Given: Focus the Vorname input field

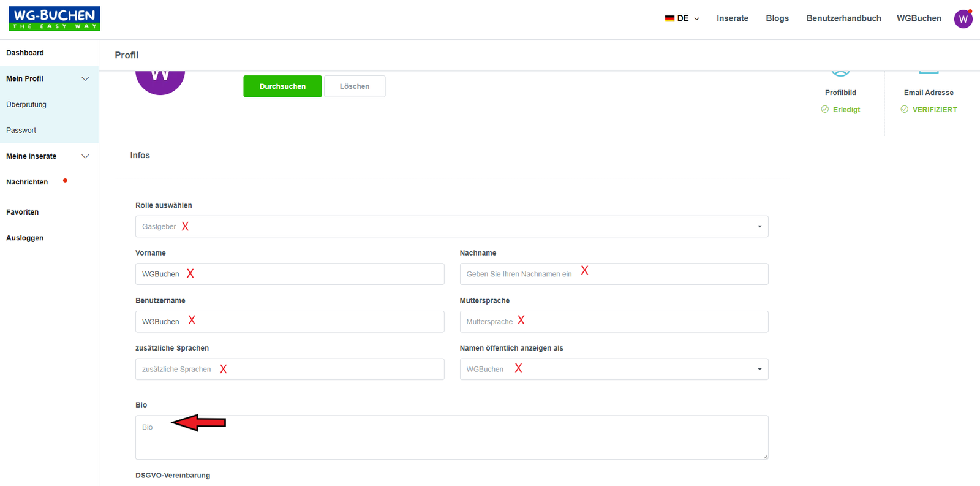Looking at the screenshot, I should click(290, 274).
